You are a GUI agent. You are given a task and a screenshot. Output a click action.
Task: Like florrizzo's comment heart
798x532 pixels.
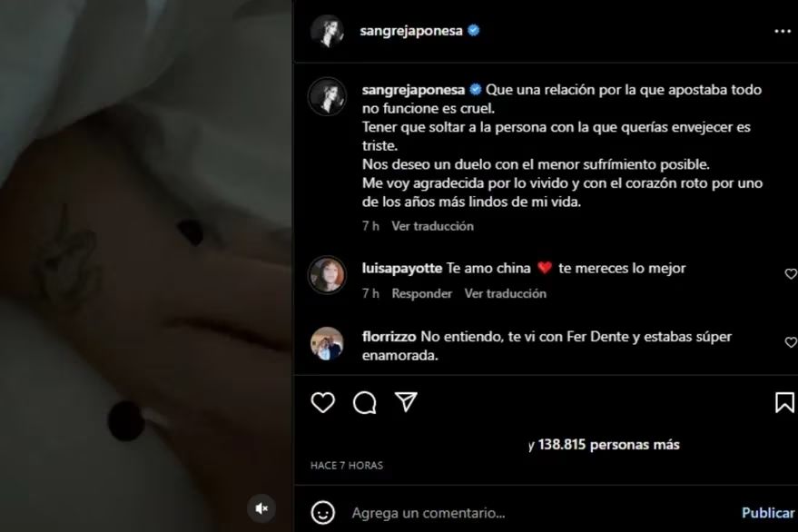[791, 342]
